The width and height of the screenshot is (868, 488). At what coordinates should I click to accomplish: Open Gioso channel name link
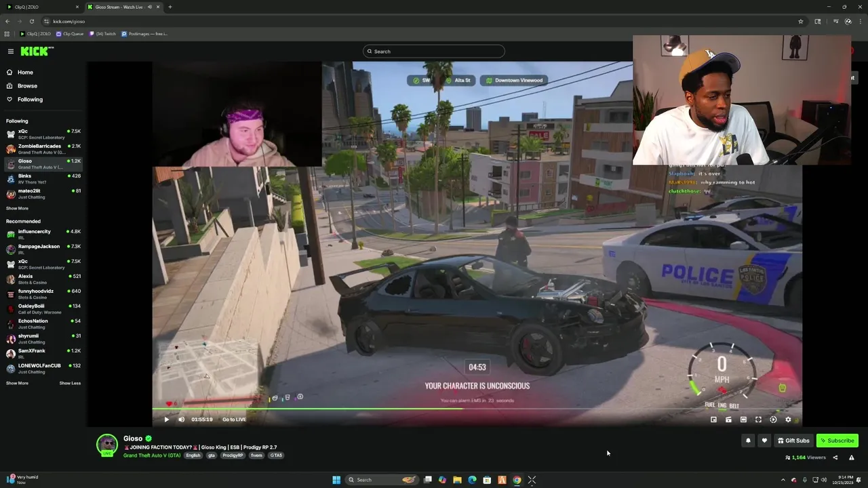133,439
